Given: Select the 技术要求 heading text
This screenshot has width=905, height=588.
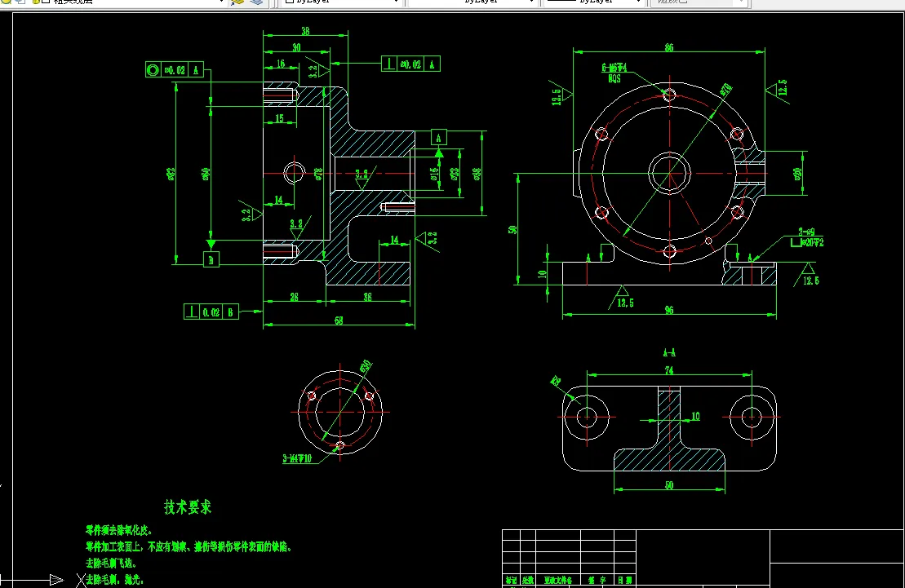Looking at the screenshot, I should click(188, 507).
